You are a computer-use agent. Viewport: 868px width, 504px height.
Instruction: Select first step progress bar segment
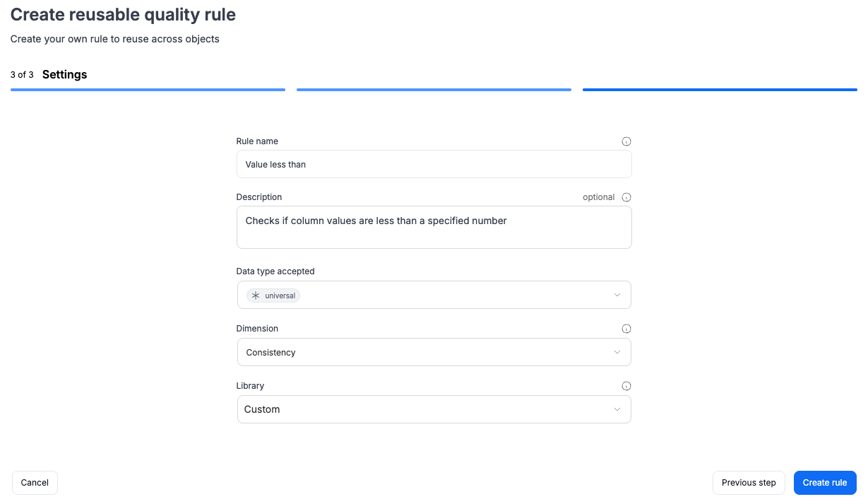click(148, 90)
